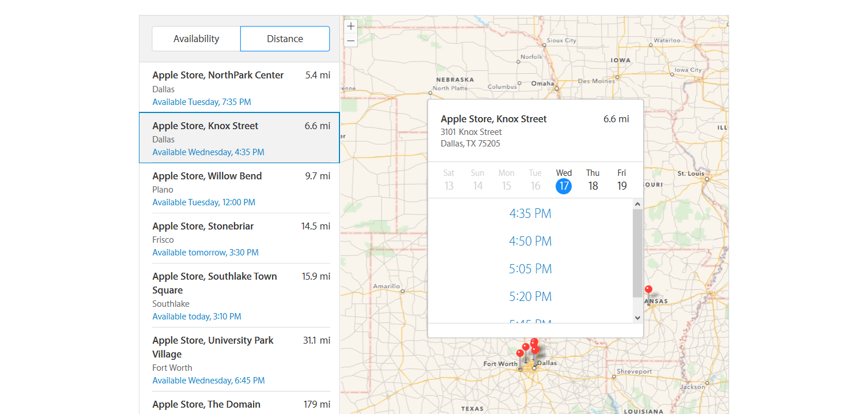The image size is (868, 414).
Task: Click the '6.6 mi' distance in popup
Action: pyautogui.click(x=616, y=119)
